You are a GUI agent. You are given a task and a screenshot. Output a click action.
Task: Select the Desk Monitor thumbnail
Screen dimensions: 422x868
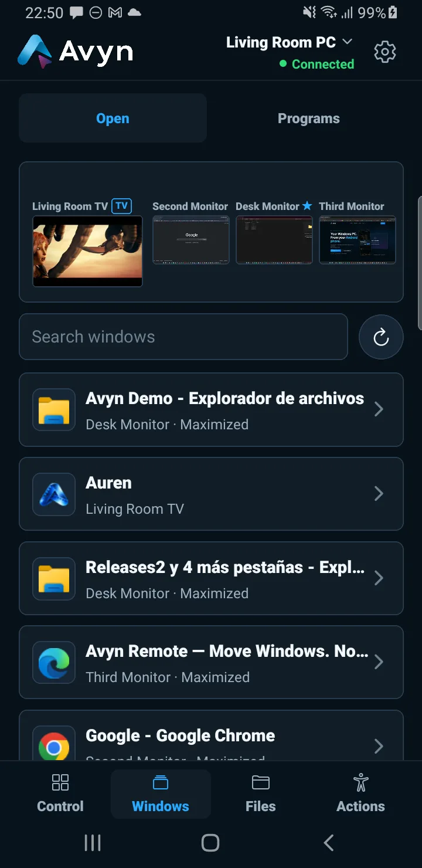tap(274, 240)
